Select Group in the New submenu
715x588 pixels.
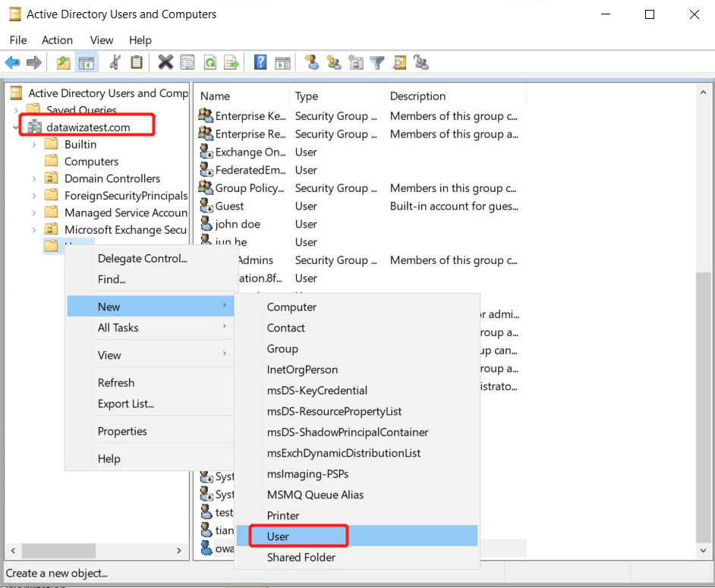tap(357, 349)
